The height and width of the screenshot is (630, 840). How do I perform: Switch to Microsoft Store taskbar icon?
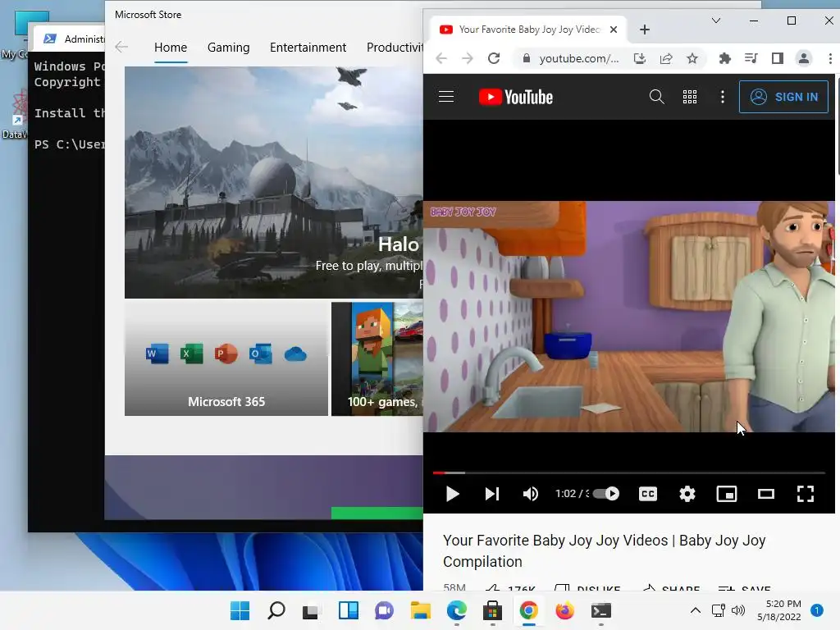[x=492, y=610]
